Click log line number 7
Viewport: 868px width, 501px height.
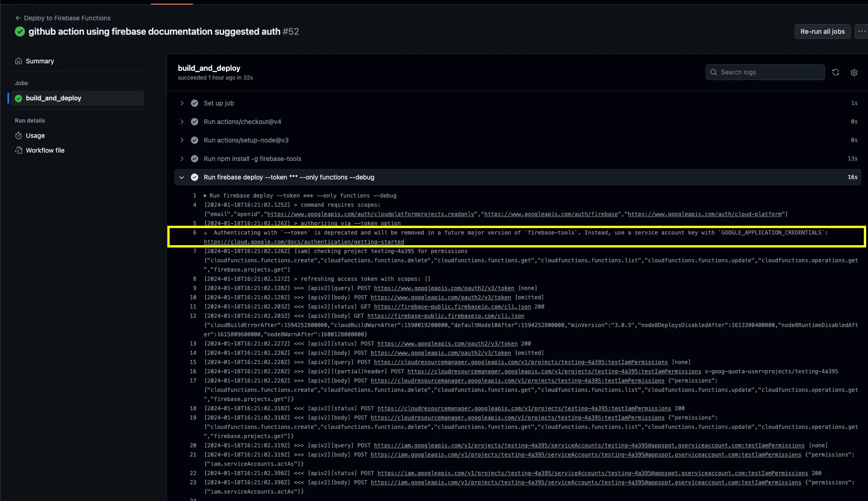click(195, 251)
